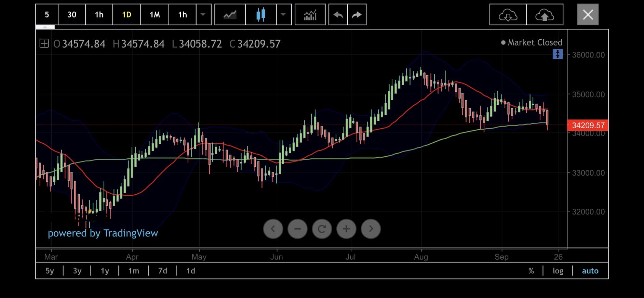Open the time interval dropdown arrow
Viewport: 644px width, 298px height.
pyautogui.click(x=203, y=15)
